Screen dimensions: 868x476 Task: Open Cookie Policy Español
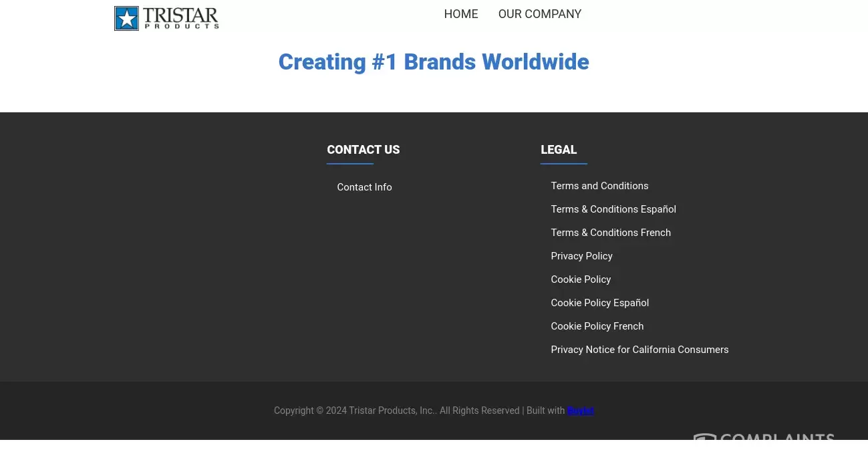tap(599, 303)
